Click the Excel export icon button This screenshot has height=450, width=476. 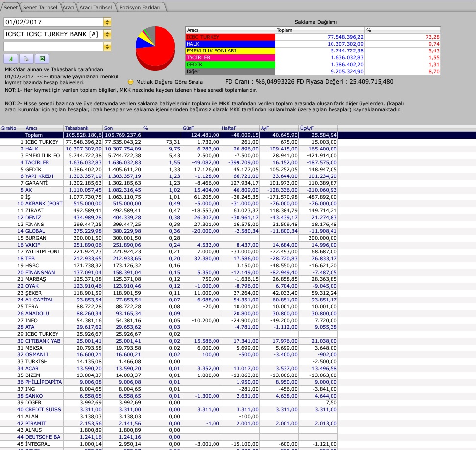coord(42,59)
